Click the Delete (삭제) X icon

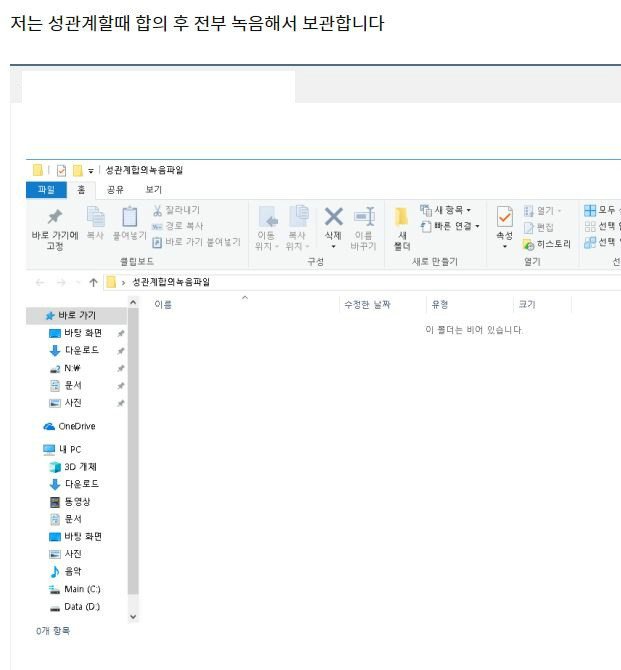(333, 217)
